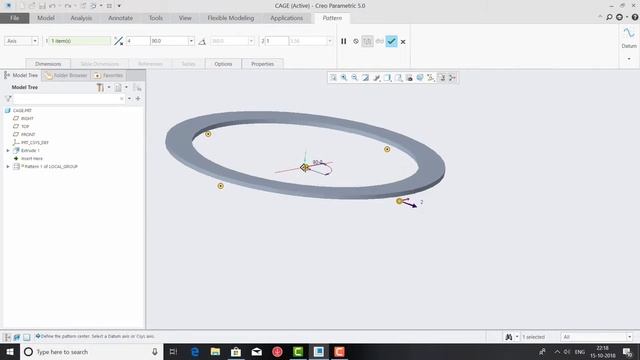640x360 pixels.
Task: Click the Find binoculars icon in status bar
Action: [509, 337]
